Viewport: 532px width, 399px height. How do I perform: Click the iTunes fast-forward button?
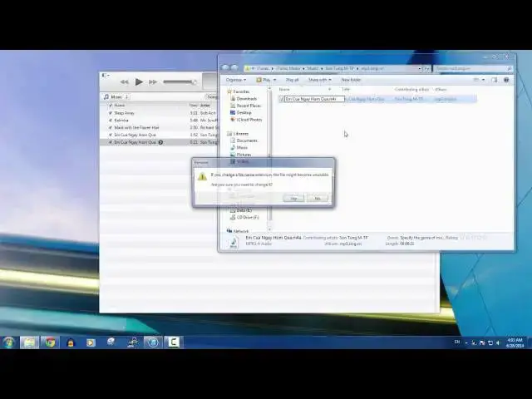[x=154, y=81]
